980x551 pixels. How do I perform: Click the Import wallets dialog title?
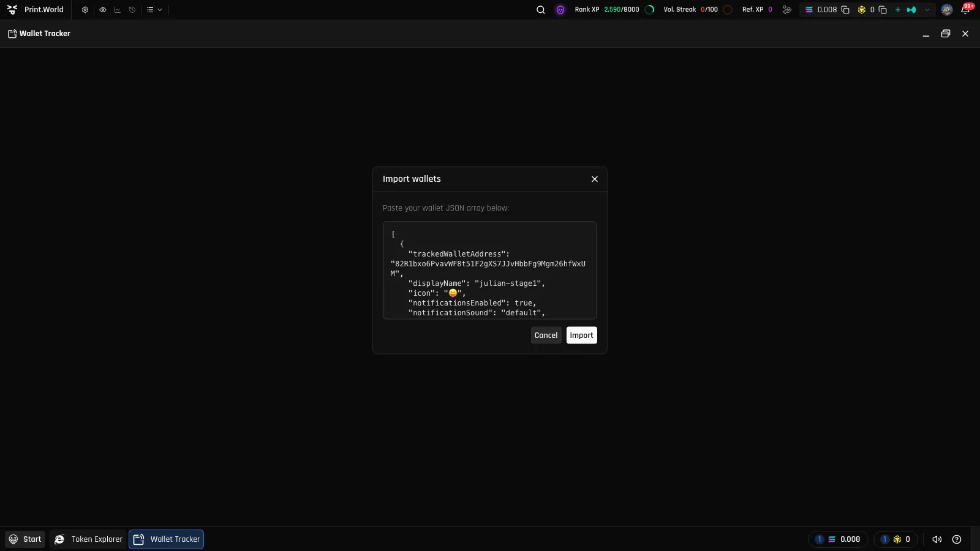[x=412, y=179]
